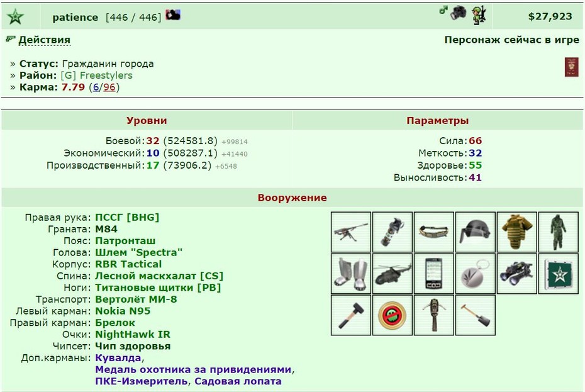Viewport: 585px width, 392px height.
Task: Open the Патронташ belt link
Action: [125, 241]
